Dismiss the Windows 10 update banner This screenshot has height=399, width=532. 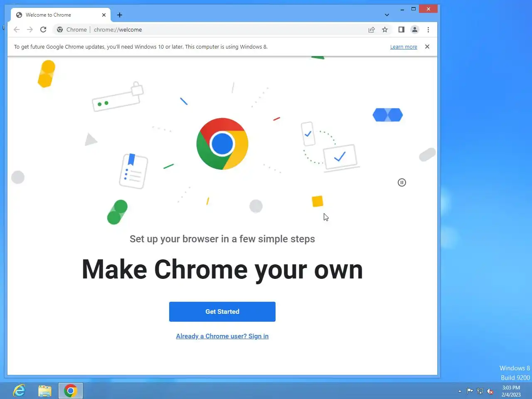pos(427,47)
